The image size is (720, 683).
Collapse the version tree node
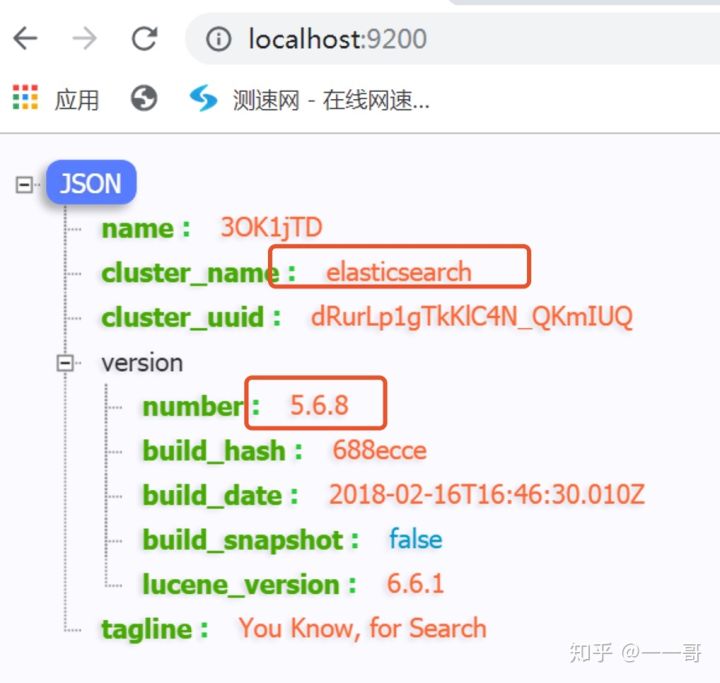click(67, 363)
